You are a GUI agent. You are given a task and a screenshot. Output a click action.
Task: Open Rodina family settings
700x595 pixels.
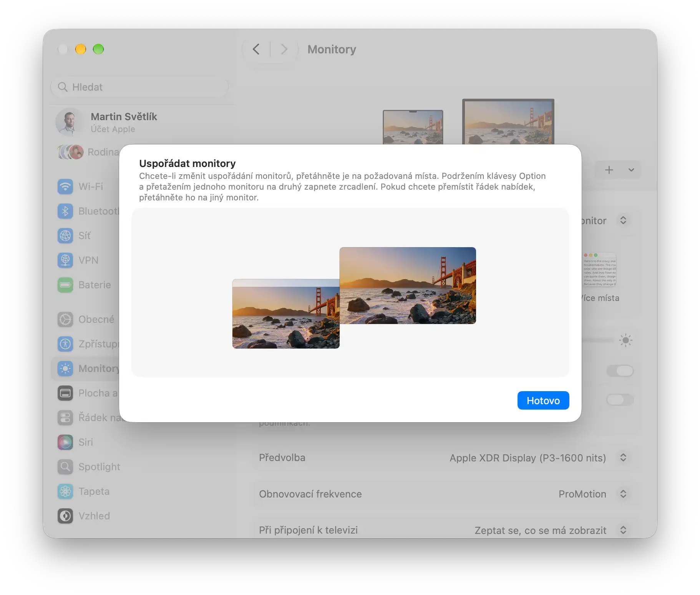[x=88, y=152]
